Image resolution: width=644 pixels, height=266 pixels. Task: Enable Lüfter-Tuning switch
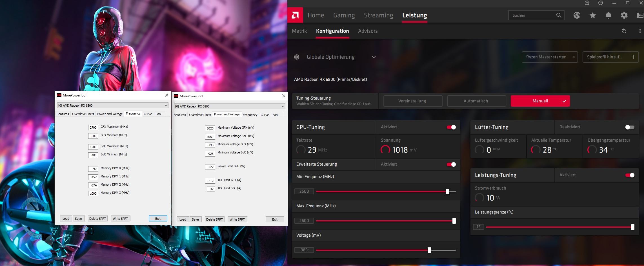click(x=630, y=127)
